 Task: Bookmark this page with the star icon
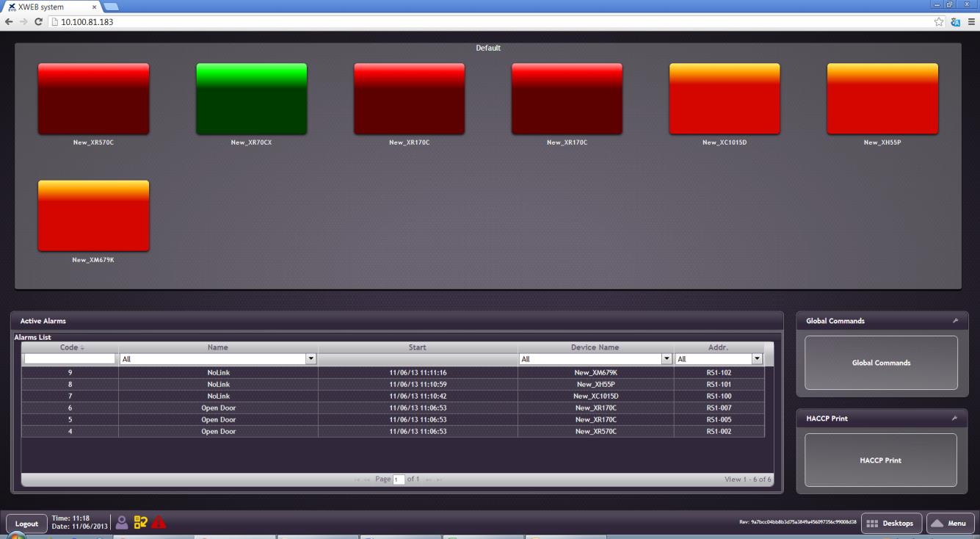(939, 22)
